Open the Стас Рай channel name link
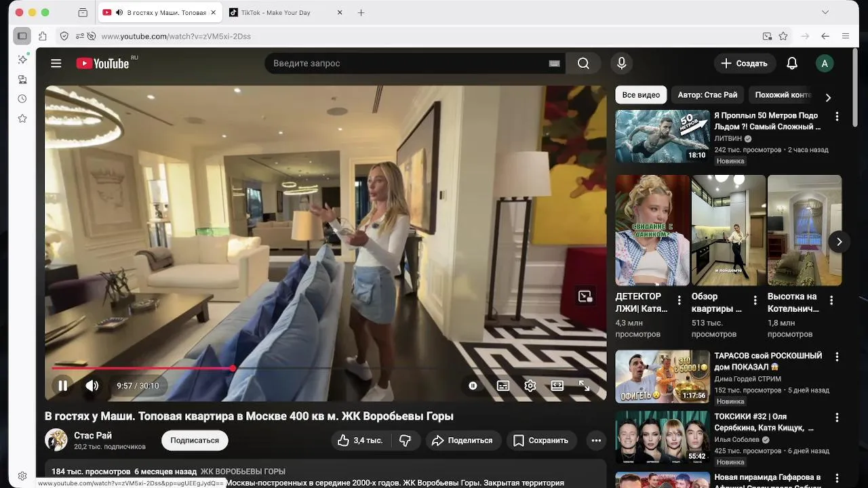This screenshot has width=868, height=488. pos(93,435)
